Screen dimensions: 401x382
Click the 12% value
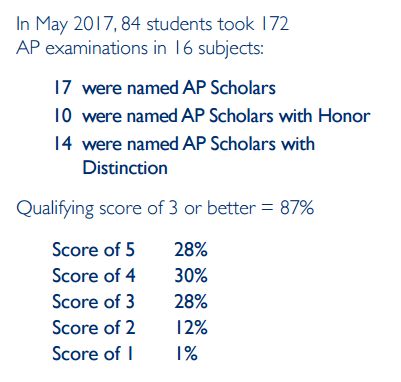(192, 328)
